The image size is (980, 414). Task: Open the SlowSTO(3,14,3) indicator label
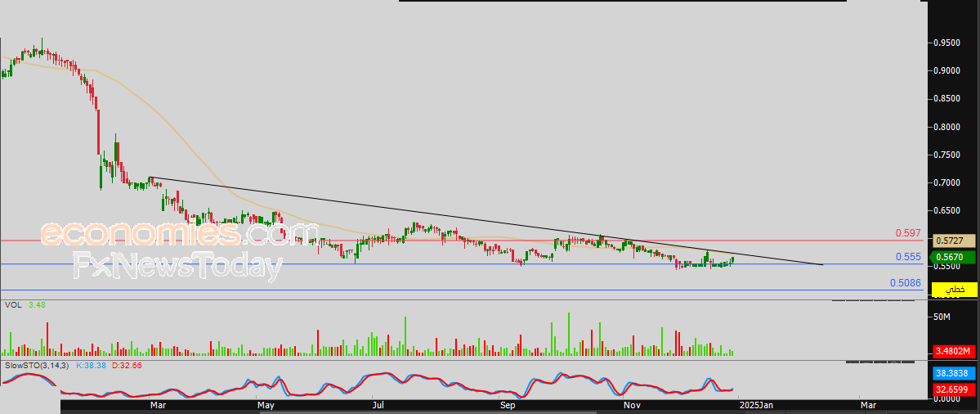(37, 364)
